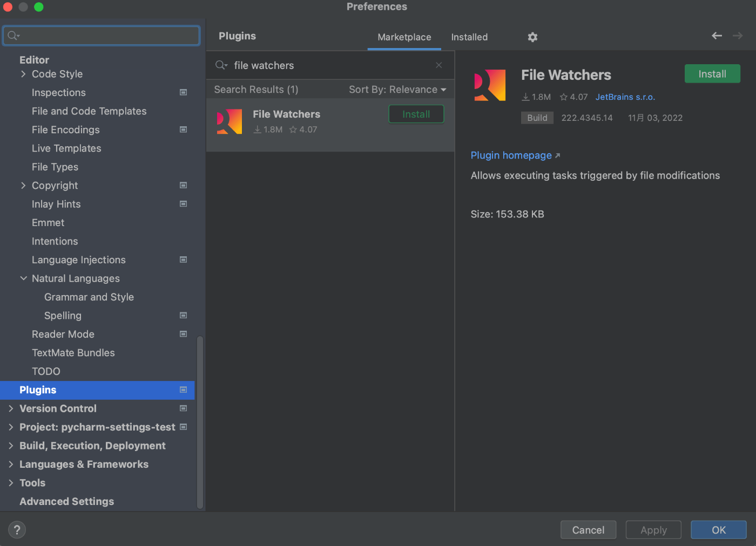Click the settings search magnifier icon
The image size is (756, 546).
13,36
